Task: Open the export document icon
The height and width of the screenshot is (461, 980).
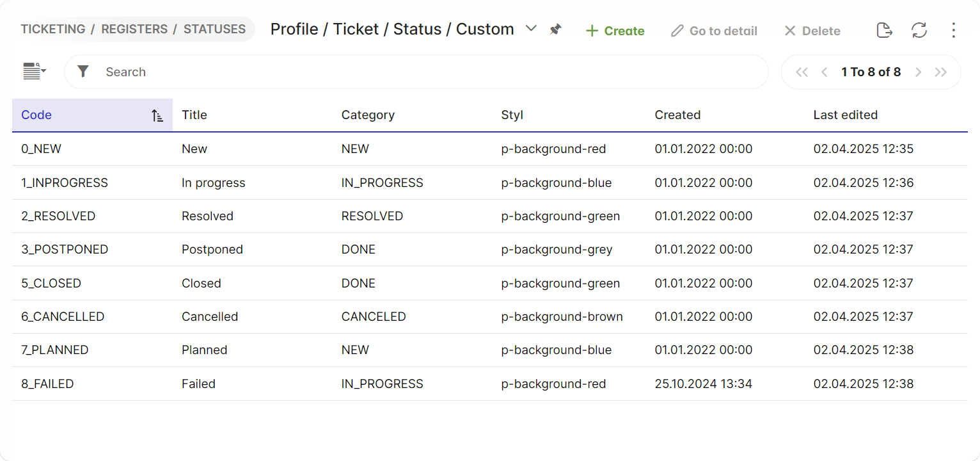Action: pyautogui.click(x=884, y=29)
